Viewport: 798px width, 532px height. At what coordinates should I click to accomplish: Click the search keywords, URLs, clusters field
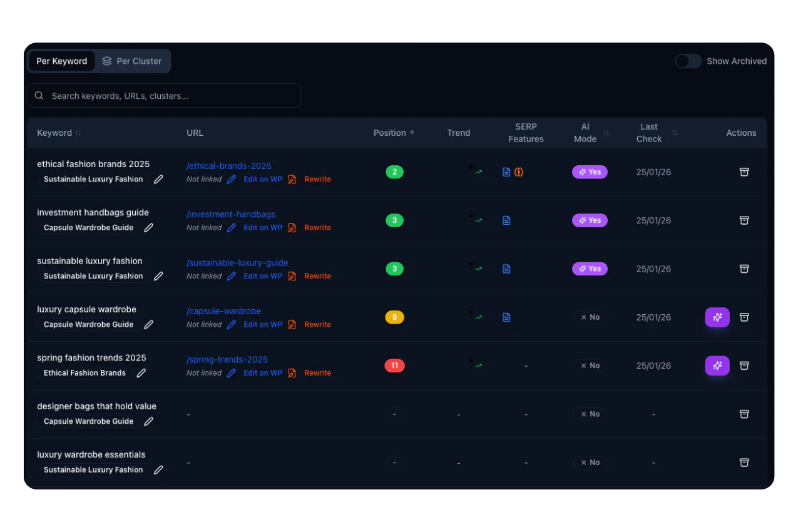click(x=164, y=96)
